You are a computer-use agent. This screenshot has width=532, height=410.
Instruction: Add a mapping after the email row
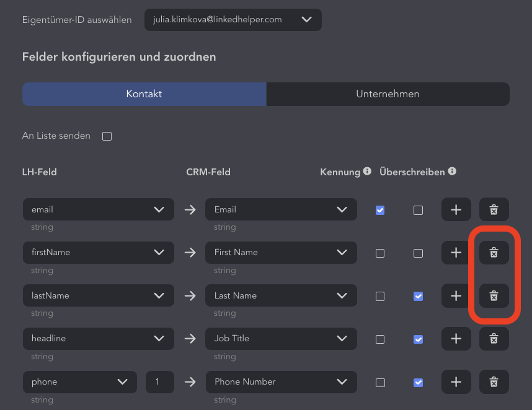[x=456, y=210]
